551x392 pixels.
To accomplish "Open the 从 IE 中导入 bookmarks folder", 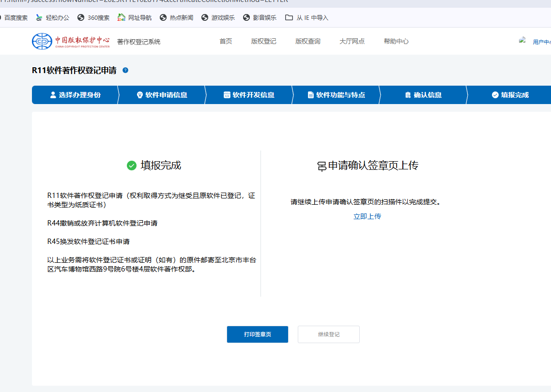I will pyautogui.click(x=306, y=17).
